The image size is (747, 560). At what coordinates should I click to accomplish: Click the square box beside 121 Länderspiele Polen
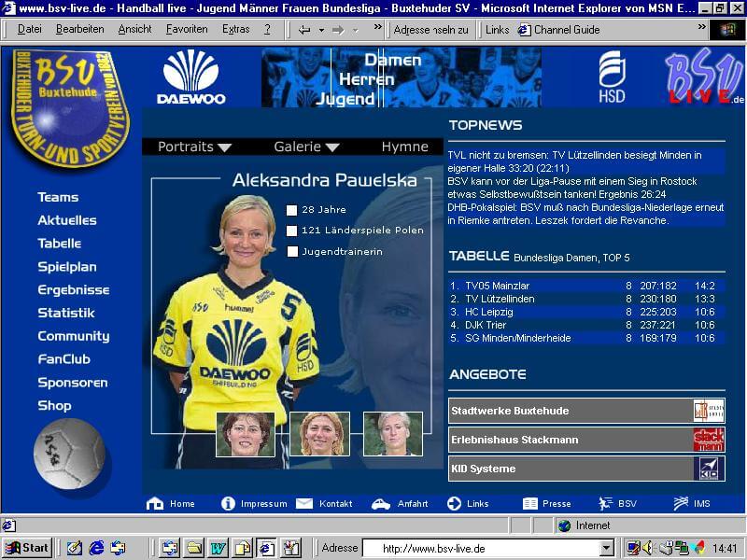point(291,231)
